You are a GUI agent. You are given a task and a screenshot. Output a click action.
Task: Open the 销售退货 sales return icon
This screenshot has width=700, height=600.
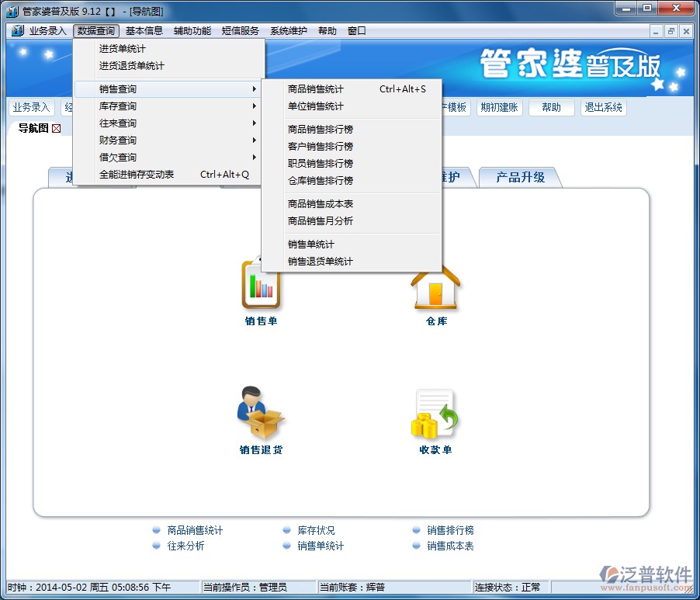(x=261, y=414)
